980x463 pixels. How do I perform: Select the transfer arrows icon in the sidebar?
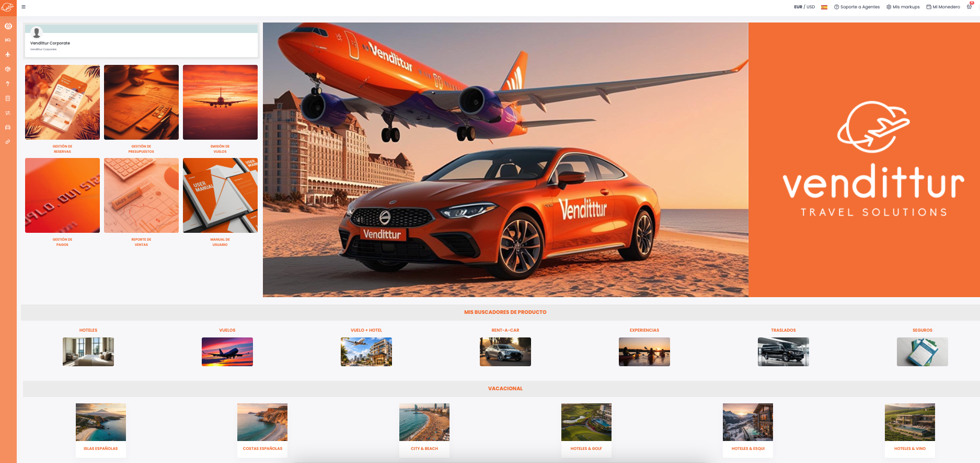[8, 113]
